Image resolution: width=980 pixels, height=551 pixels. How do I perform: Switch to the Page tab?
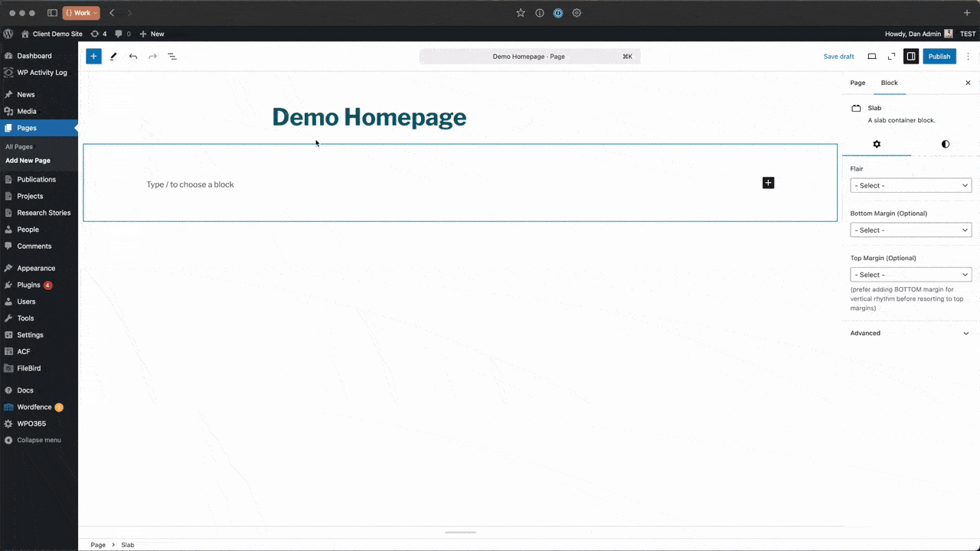[x=857, y=82]
